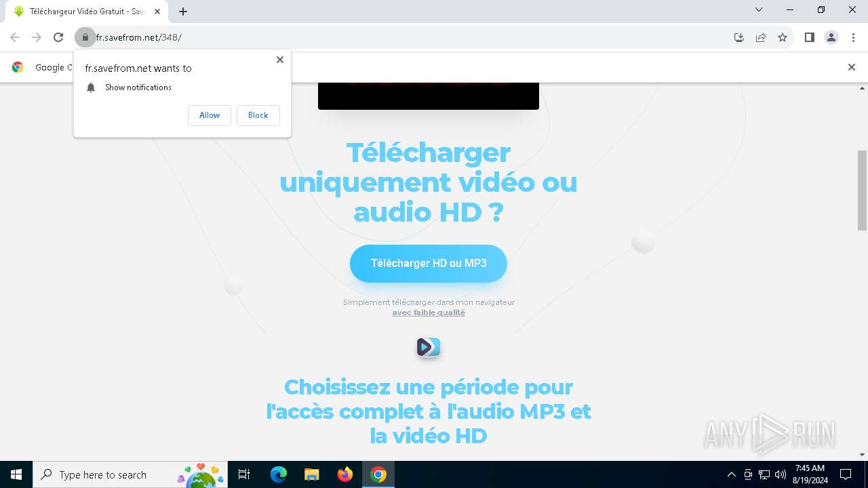Open File Explorer from taskbar
868x488 pixels.
click(311, 474)
